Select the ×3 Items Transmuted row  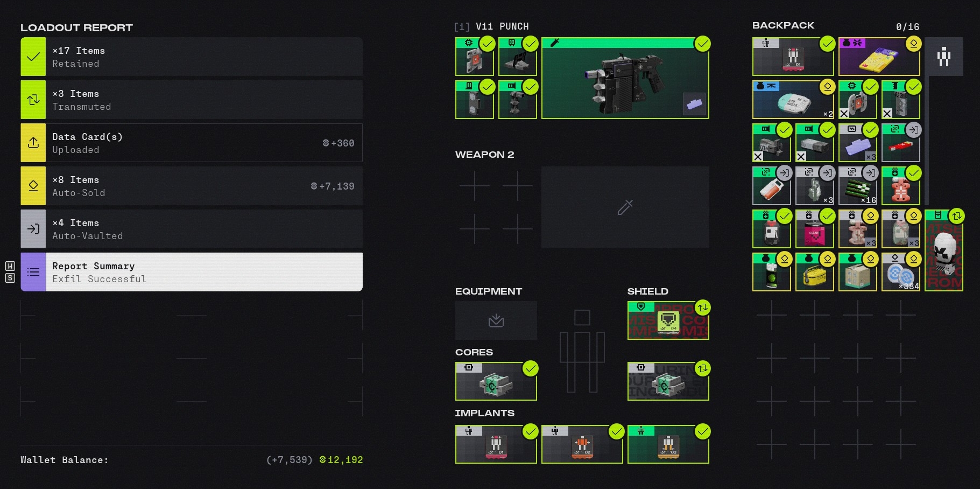(x=192, y=100)
